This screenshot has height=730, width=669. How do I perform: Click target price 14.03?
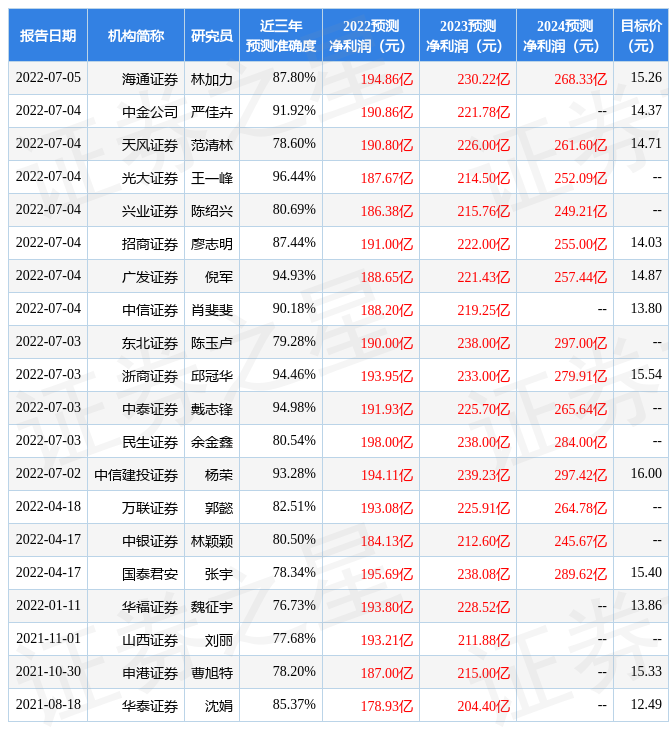coord(646,242)
